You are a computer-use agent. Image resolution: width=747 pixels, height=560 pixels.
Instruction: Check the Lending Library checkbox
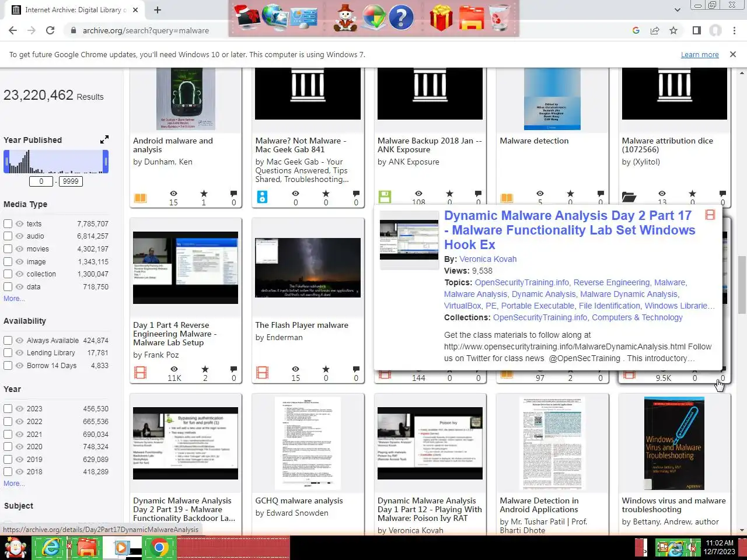pos(8,353)
